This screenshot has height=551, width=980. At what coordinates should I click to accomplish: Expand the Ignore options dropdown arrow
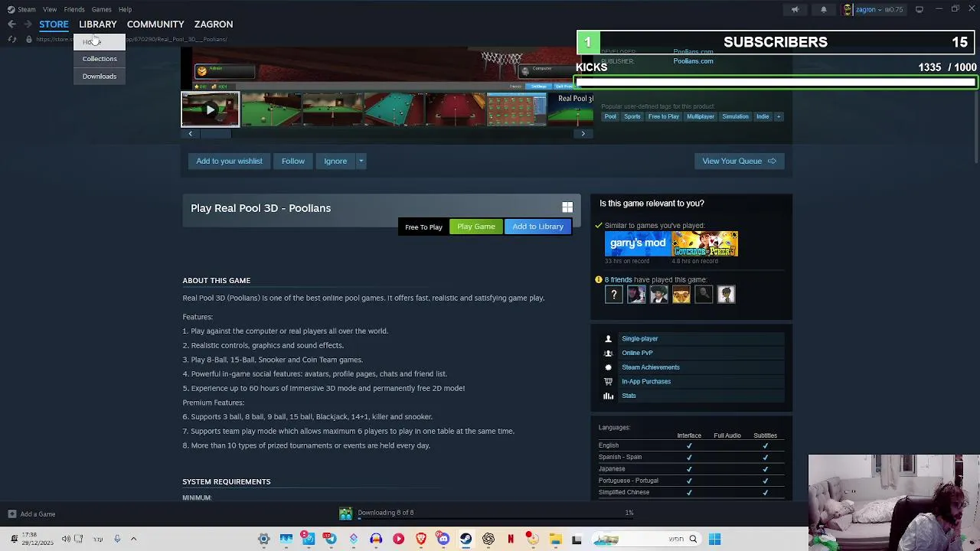(x=361, y=161)
